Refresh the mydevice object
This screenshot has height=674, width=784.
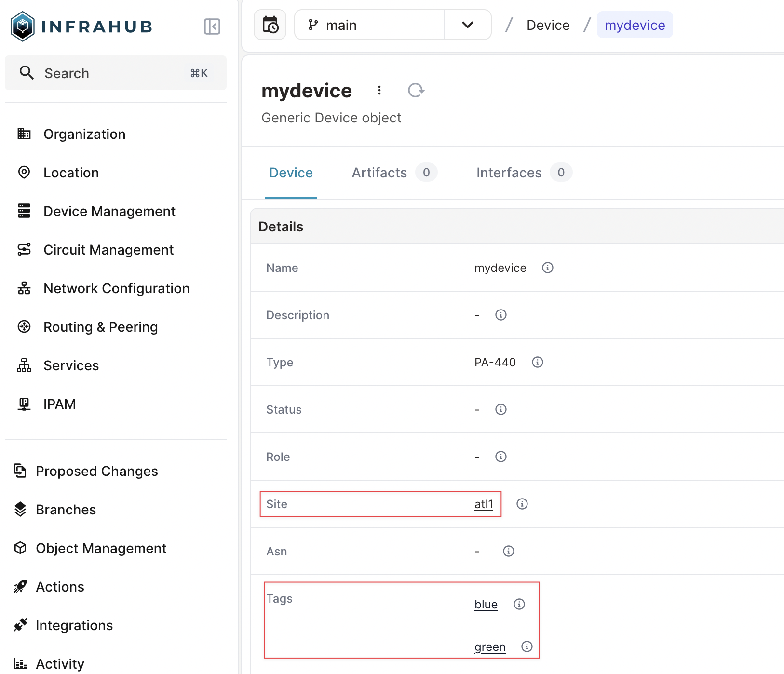pos(416,90)
